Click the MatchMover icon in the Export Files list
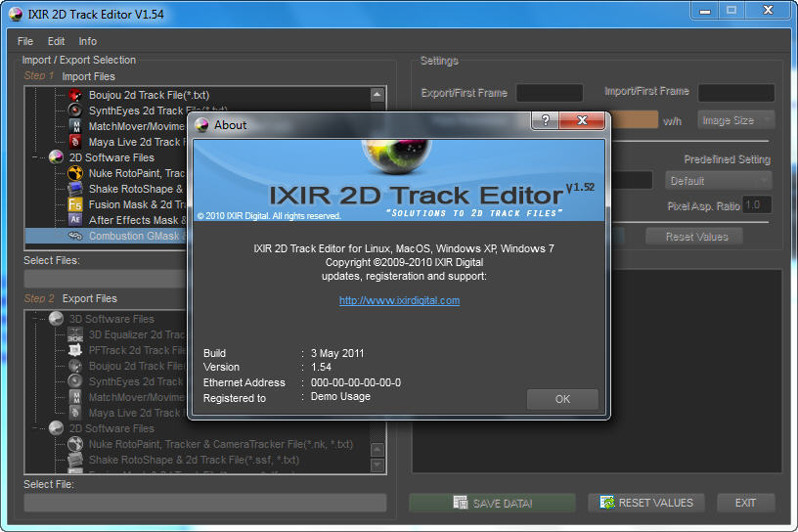Viewport: 798px width, 532px height. pos(75,397)
